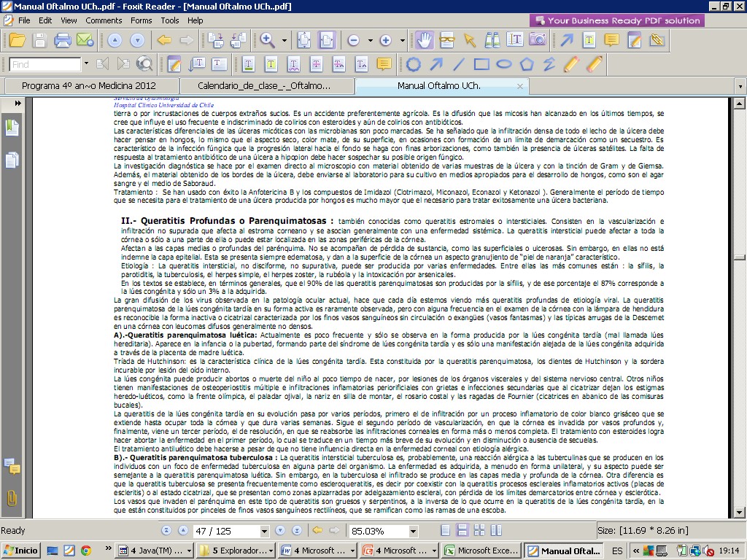Viewport: 747px width, 560px height.
Task: Choose the Rectangle drawing tool
Action: [x=481, y=64]
